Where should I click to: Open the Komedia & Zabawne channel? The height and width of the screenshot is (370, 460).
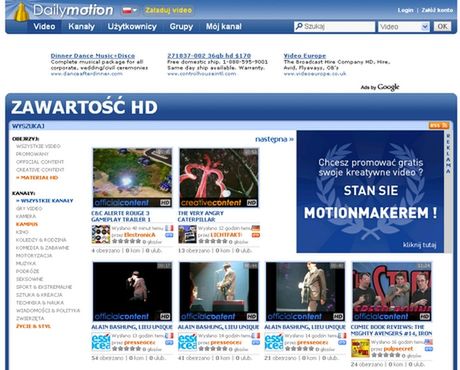pos(43,248)
